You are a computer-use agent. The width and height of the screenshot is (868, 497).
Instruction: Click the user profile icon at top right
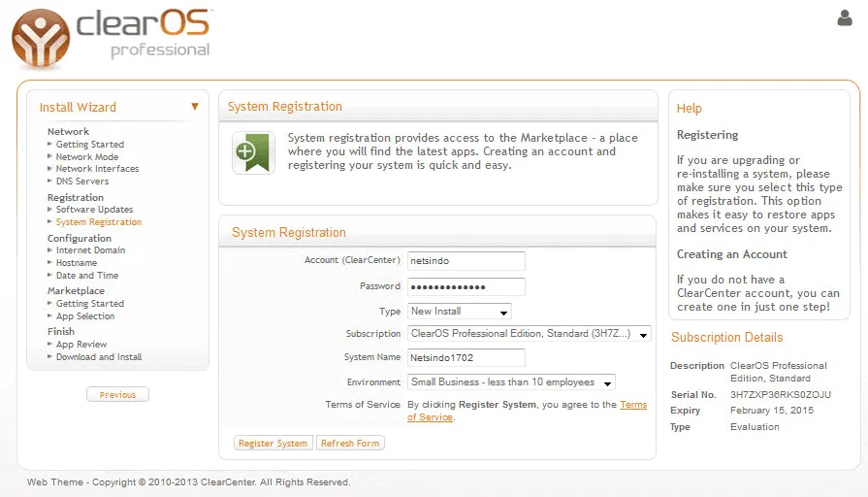coord(844,18)
